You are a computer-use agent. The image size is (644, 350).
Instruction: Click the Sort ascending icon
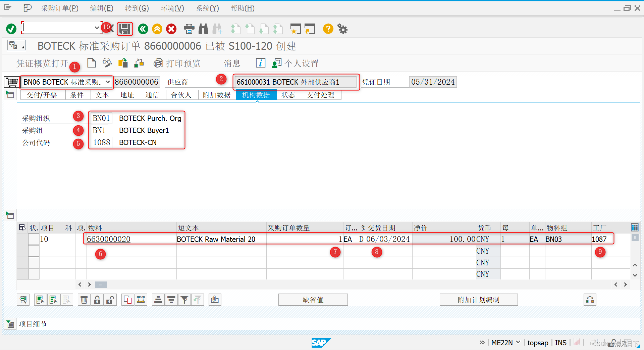point(158,300)
